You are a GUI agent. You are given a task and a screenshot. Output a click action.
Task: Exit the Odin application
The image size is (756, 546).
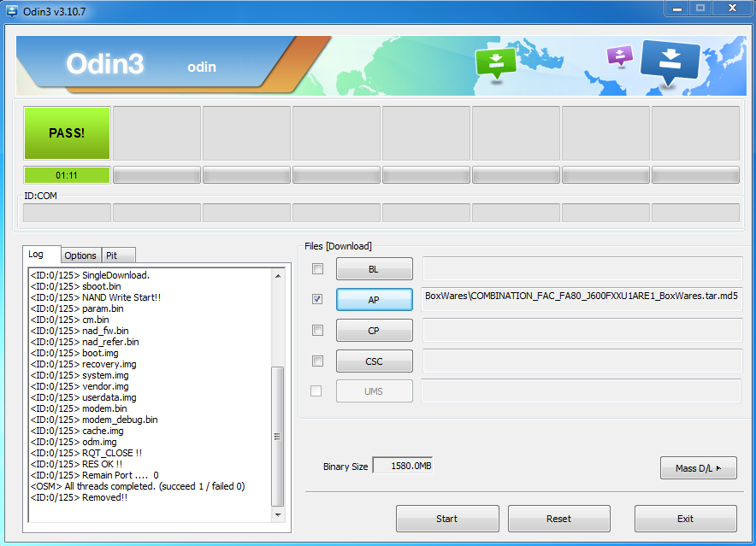[x=686, y=519]
